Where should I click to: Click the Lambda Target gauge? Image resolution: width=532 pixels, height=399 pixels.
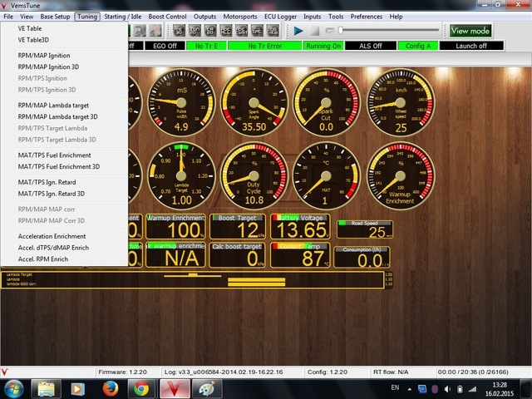(181, 175)
